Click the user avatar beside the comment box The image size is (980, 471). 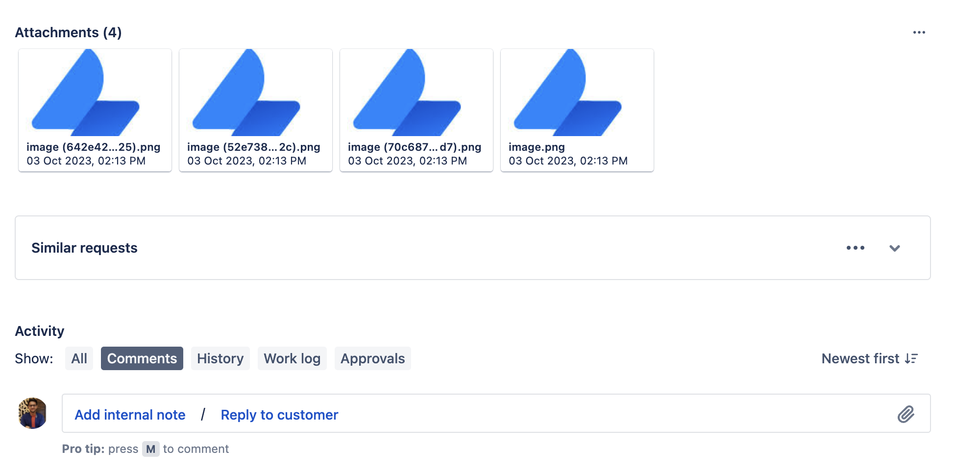tap(32, 413)
